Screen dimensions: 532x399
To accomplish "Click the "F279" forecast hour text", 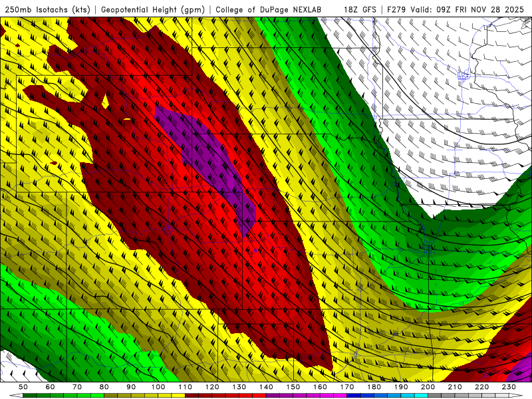I will coord(396,10).
